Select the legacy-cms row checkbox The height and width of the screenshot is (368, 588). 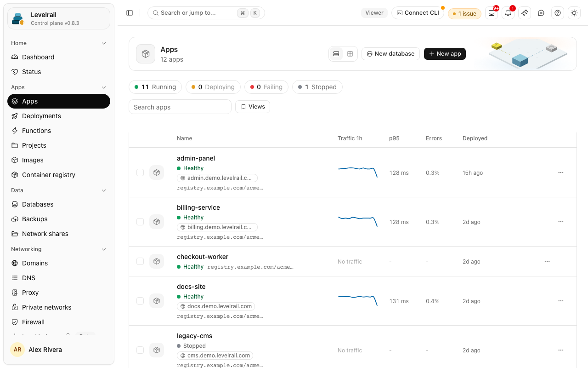pyautogui.click(x=140, y=350)
